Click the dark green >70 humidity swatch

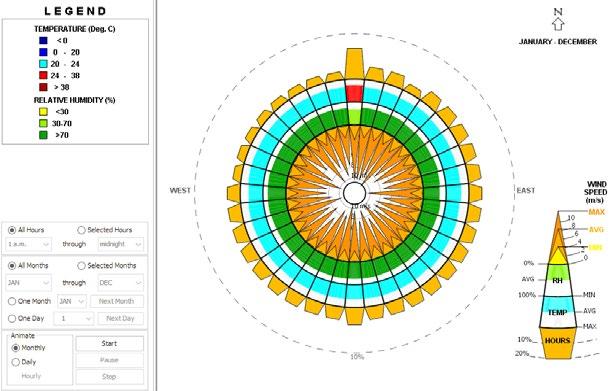click(x=43, y=135)
